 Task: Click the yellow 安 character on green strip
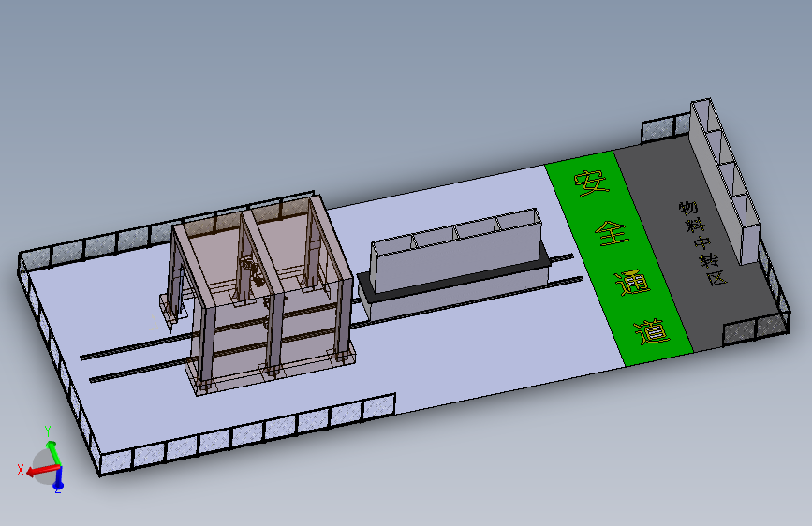(591, 183)
